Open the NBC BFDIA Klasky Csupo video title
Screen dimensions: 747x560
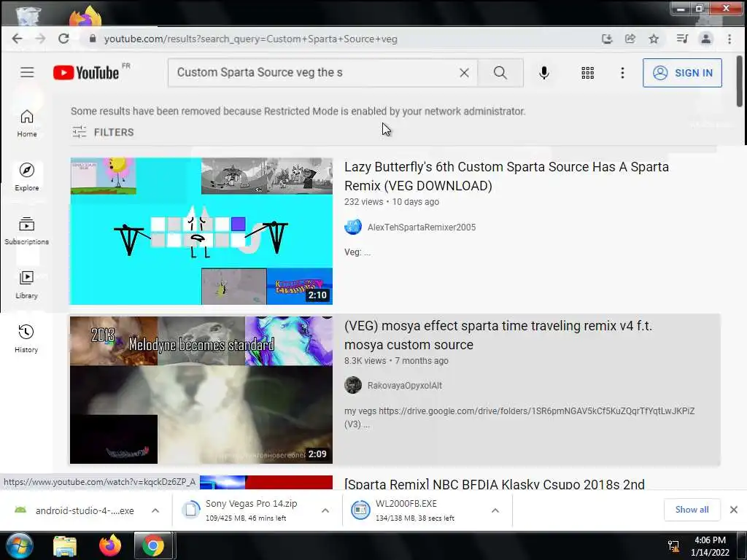494,484
